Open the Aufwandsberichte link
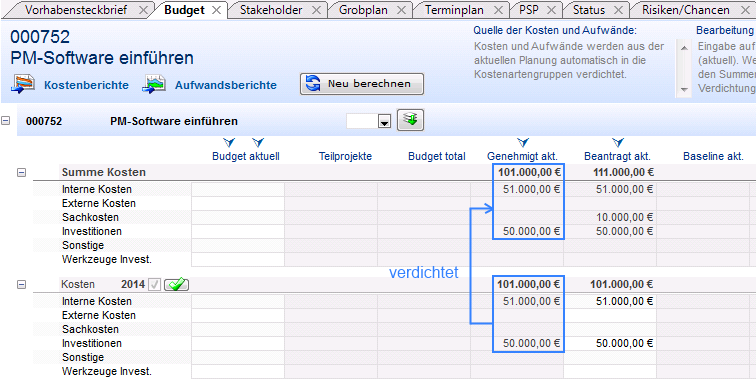 226,85
